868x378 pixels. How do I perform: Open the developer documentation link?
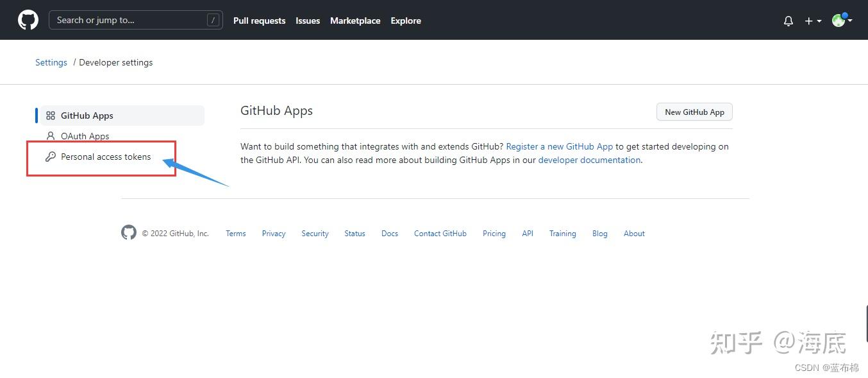[589, 160]
